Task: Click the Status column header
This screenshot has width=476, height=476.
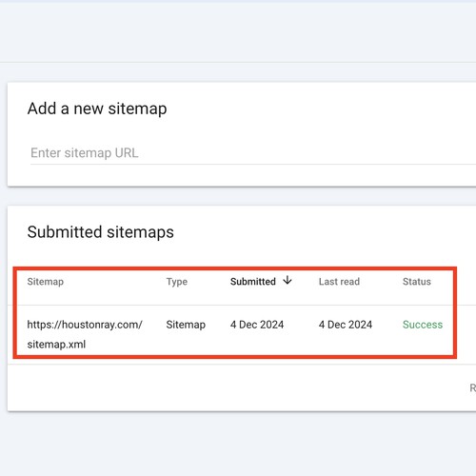Action: (x=417, y=282)
